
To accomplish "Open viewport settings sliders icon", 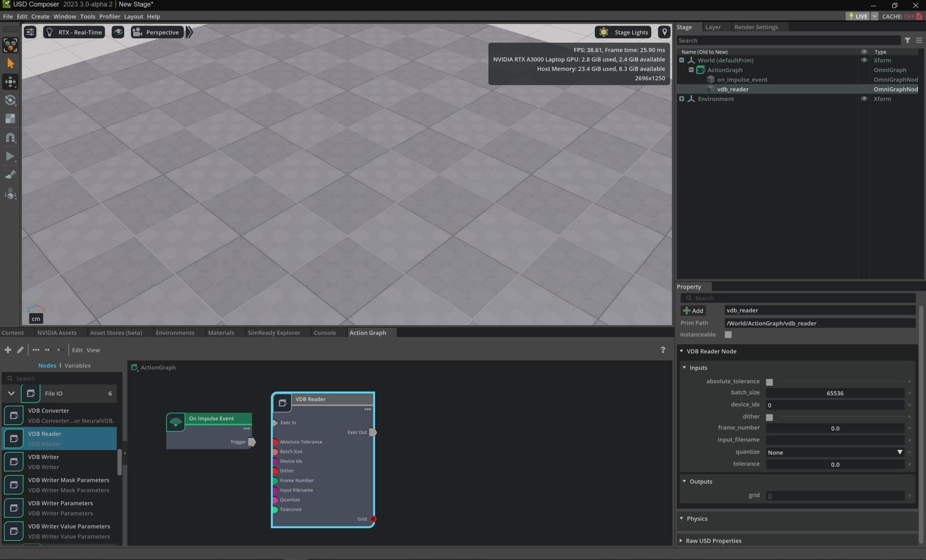I will point(30,32).
